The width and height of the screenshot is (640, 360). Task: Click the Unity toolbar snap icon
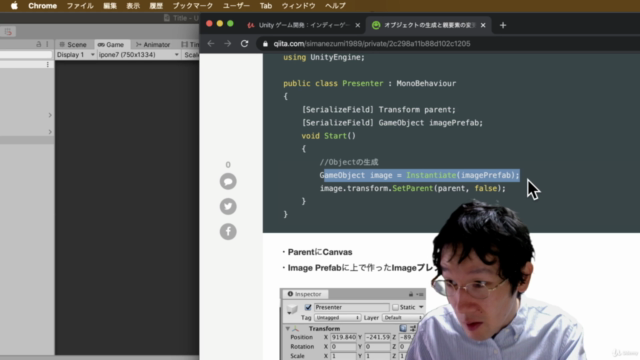[8, 32]
